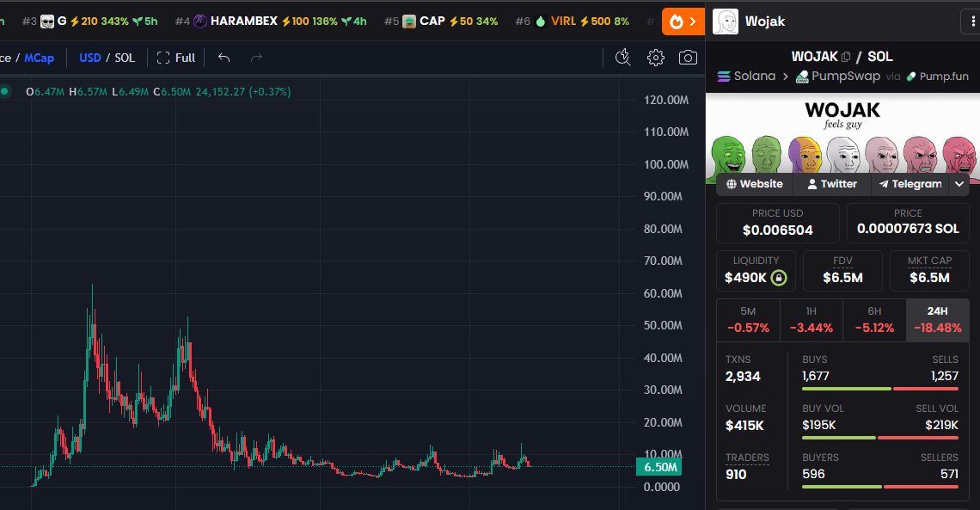Viewport: 980px width, 510px height.
Task: Click the CAP token avatar
Action: click(408, 22)
